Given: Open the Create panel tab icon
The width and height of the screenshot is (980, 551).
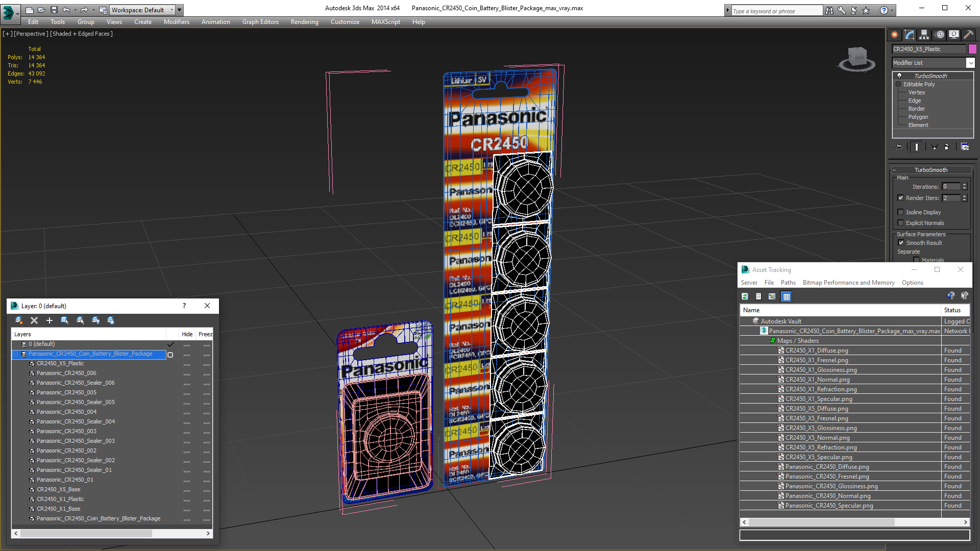Looking at the screenshot, I should tap(895, 35).
